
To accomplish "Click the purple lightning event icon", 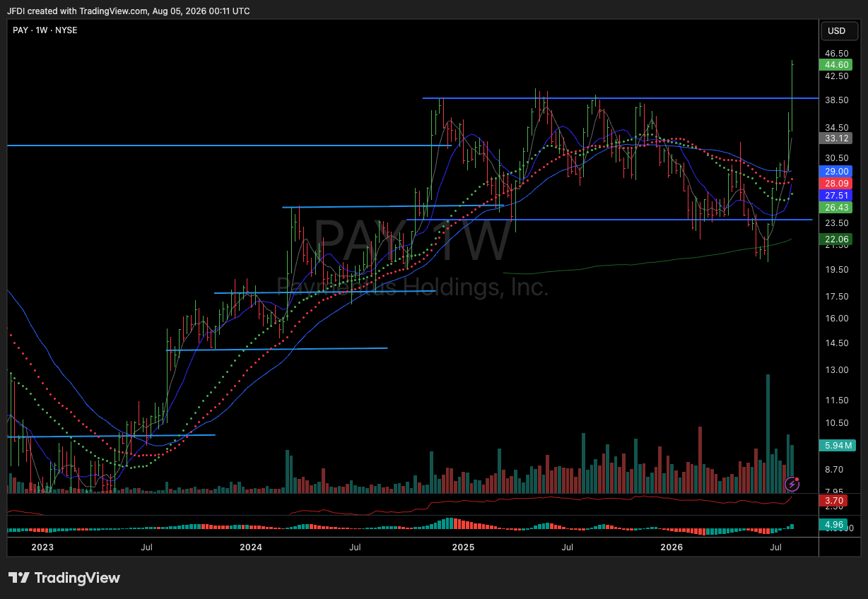I will pyautogui.click(x=792, y=484).
